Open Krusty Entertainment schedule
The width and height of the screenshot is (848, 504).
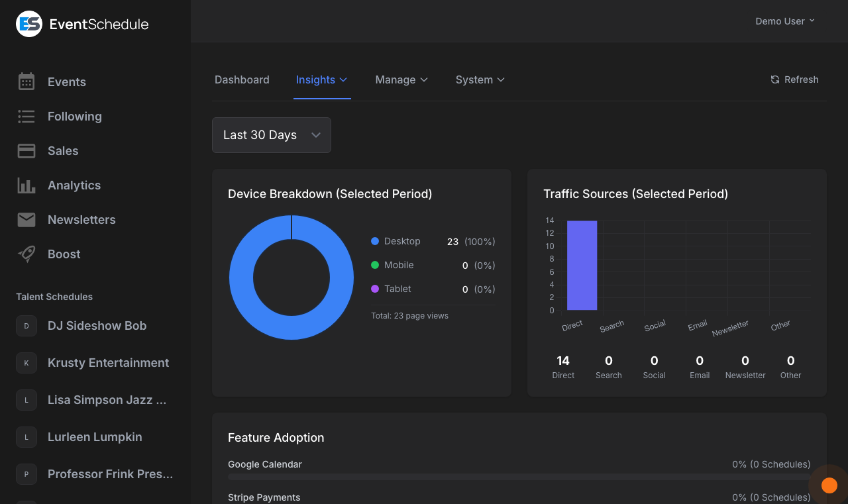(109, 363)
